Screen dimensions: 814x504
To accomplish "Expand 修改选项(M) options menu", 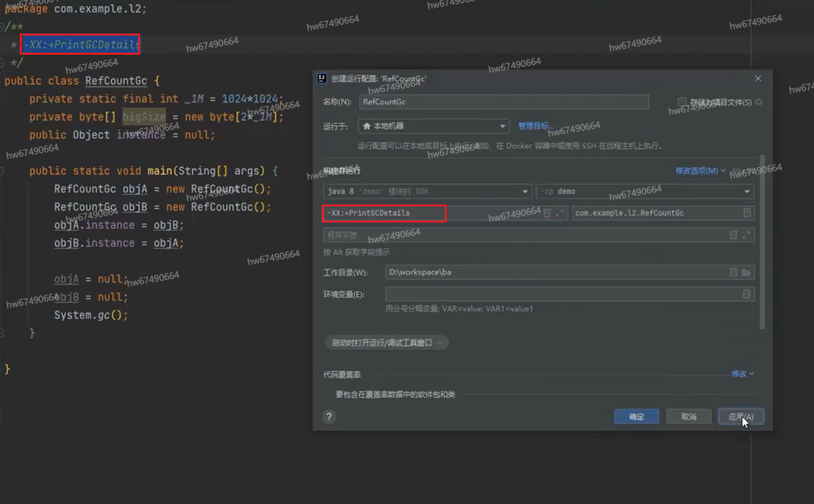I will pyautogui.click(x=700, y=171).
